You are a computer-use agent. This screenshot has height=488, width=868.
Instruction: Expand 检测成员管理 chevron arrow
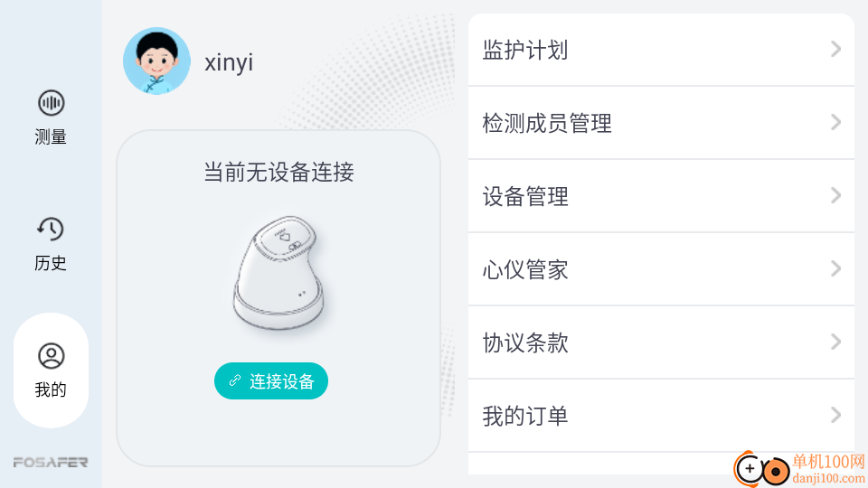pyautogui.click(x=835, y=123)
